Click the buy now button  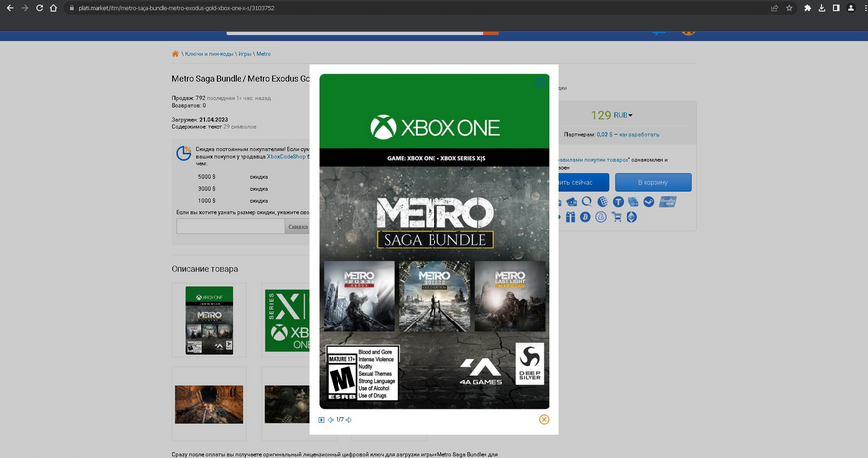point(584,183)
